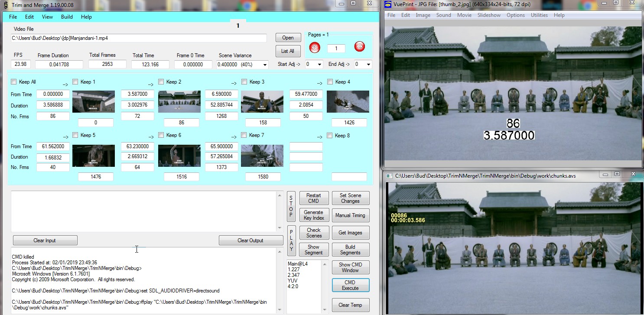The height and width of the screenshot is (315, 644).
Task: Click the Video File path field
Action: tap(139, 38)
